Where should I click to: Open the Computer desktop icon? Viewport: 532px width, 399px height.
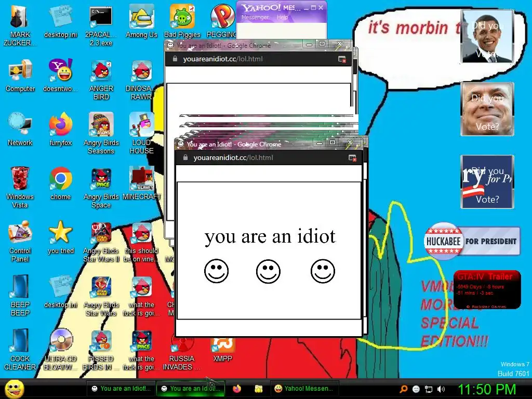point(20,75)
